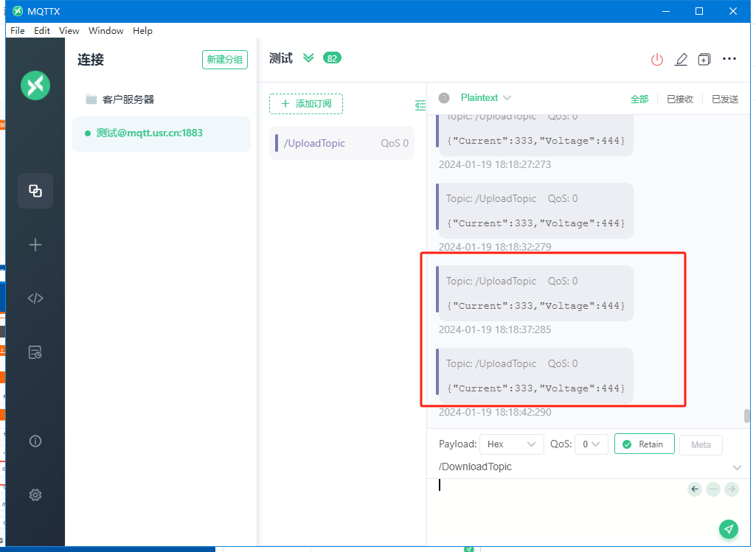Screen dimensions: 756x552
Task: Open the Connections icon in sidebar
Action: tap(35, 191)
